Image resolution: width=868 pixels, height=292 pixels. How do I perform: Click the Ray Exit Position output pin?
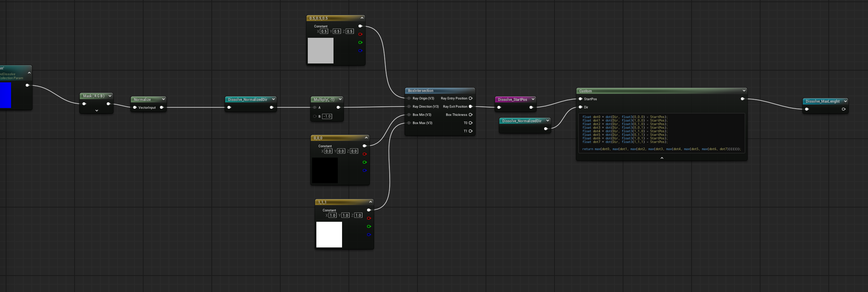click(471, 107)
